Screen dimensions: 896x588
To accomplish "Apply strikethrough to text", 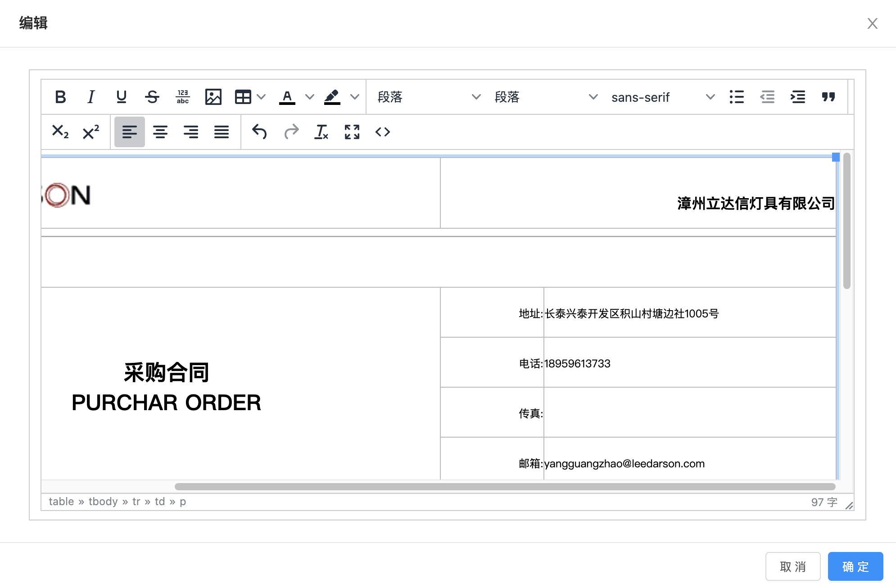I will point(152,97).
